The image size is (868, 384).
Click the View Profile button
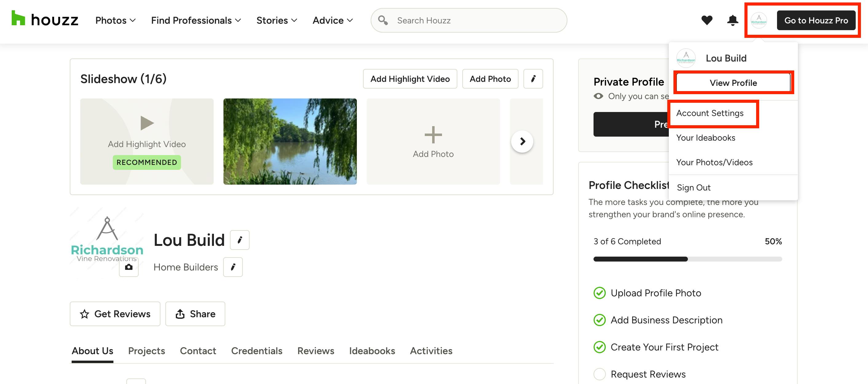point(733,83)
